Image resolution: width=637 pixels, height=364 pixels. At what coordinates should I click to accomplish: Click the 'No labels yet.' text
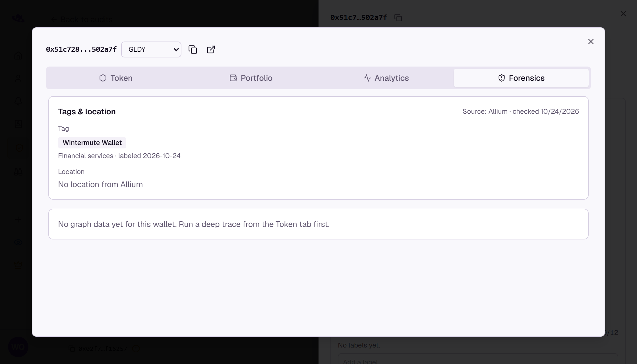click(359, 345)
